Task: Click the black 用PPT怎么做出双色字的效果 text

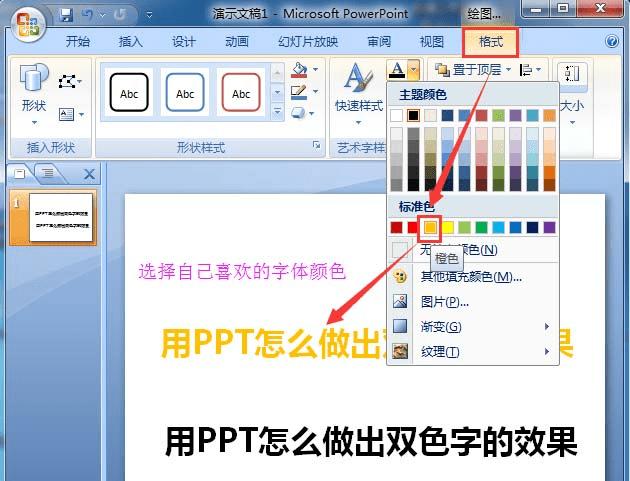Action: [x=371, y=441]
